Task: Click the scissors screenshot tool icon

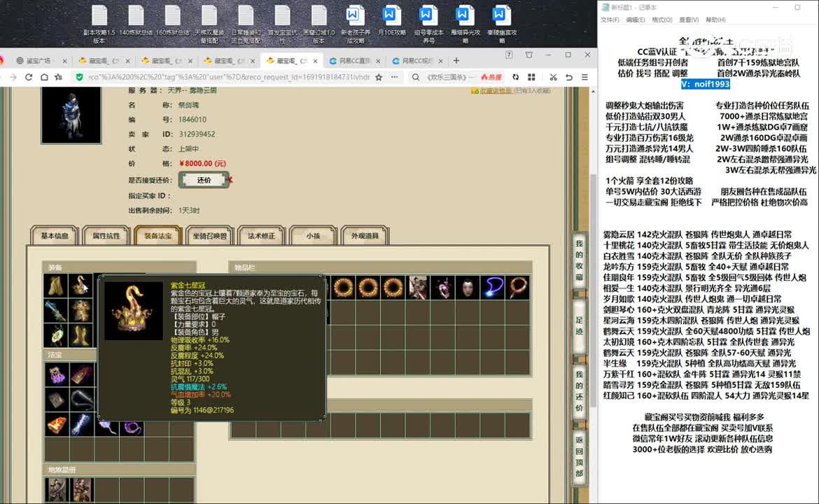Action: [x=553, y=77]
